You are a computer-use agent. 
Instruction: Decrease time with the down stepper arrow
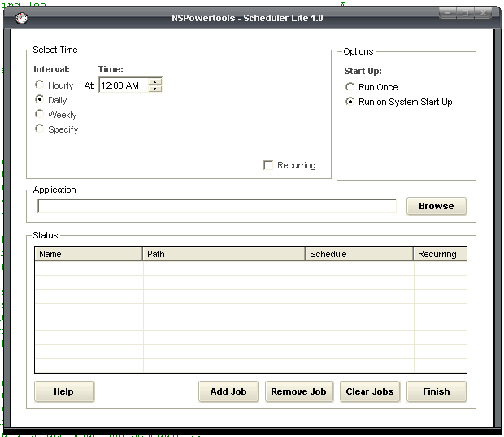tap(155, 89)
